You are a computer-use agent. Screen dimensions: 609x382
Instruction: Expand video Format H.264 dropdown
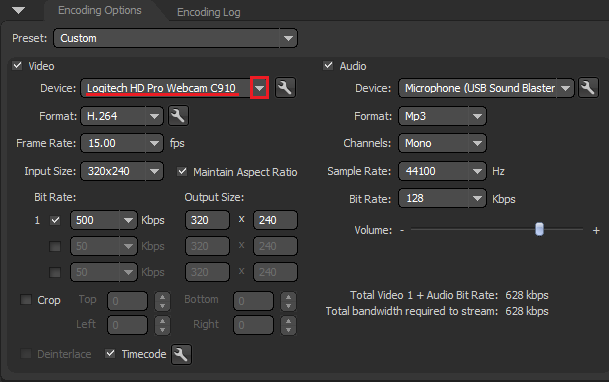122,116
